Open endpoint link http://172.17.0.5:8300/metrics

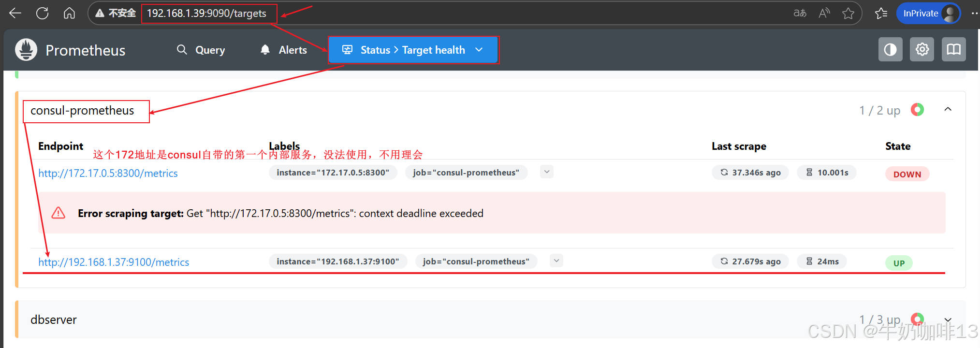(108, 173)
